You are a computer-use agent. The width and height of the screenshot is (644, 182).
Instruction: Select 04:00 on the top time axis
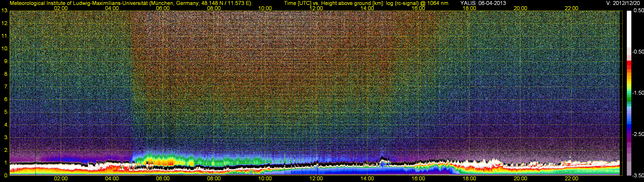(x=112, y=8)
